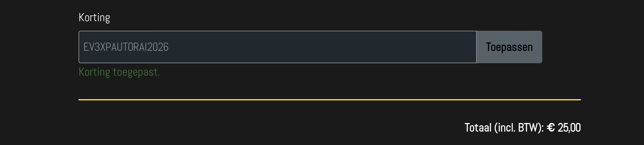Click the 'Totaal (incl. BTW):' label
The height and width of the screenshot is (145, 644).
(x=504, y=128)
